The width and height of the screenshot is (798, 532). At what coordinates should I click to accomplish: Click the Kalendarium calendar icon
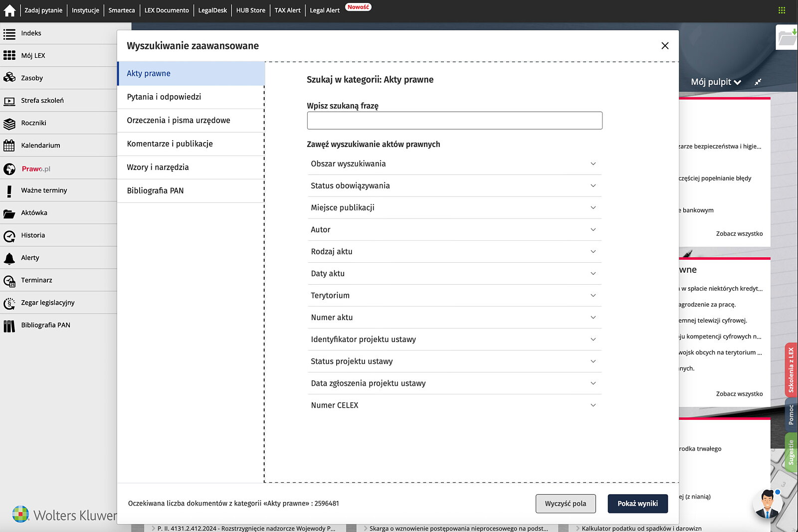[x=9, y=146]
